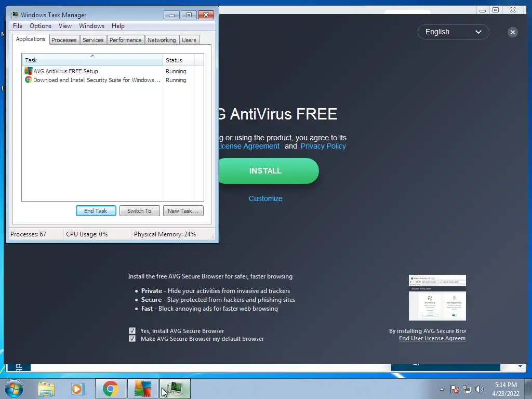Click the New Task... button

[183, 211]
